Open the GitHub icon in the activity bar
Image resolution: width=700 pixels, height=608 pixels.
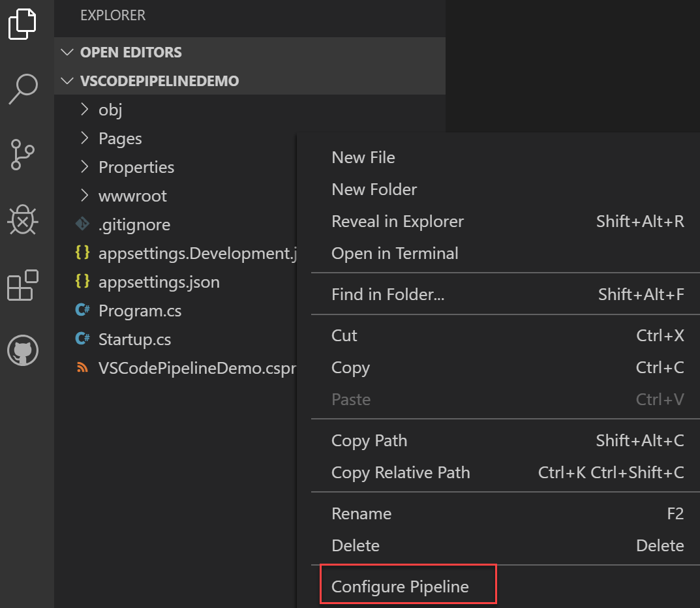coord(23,350)
